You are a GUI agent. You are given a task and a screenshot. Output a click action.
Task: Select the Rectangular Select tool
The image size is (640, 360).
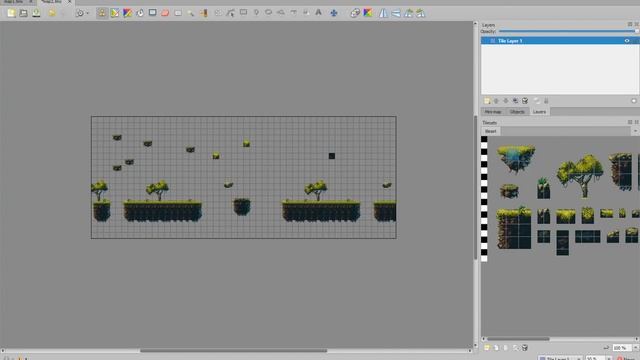click(x=178, y=13)
